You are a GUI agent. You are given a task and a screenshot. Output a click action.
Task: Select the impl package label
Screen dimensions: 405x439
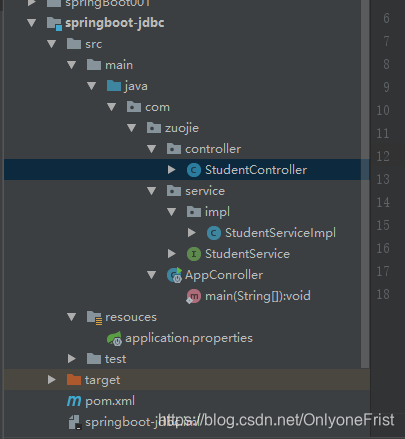tap(217, 212)
